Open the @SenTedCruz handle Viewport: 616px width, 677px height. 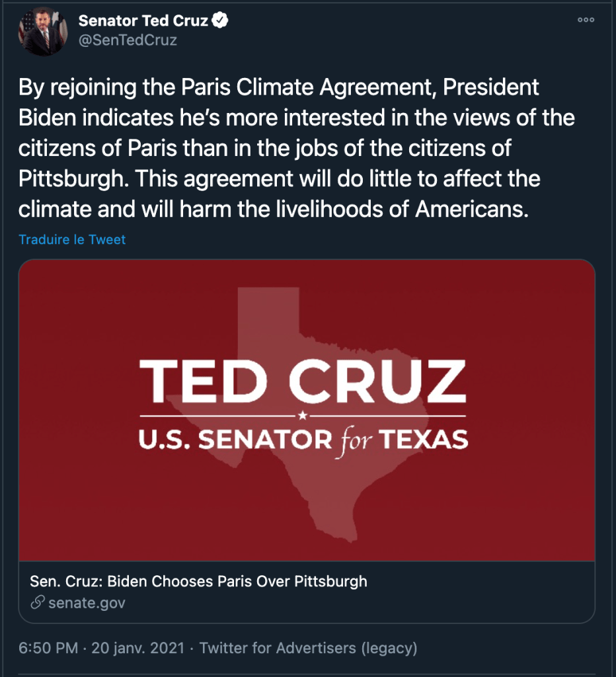click(x=128, y=40)
